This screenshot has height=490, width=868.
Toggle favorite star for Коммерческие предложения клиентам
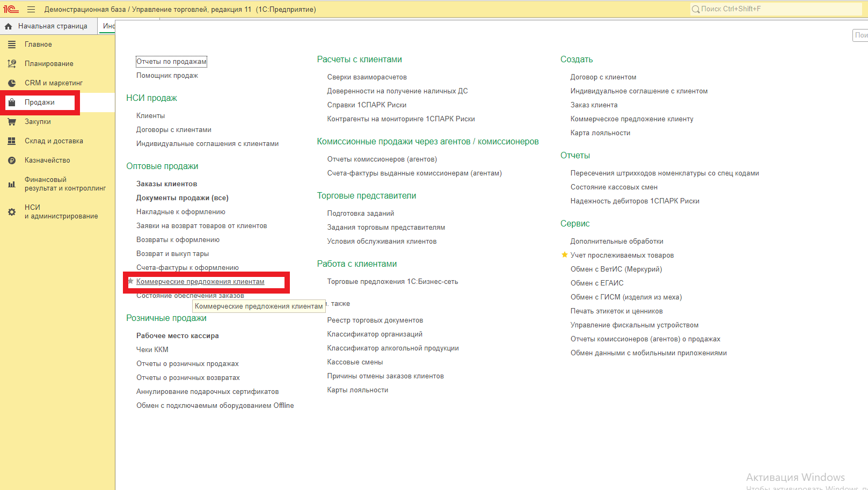coord(130,281)
